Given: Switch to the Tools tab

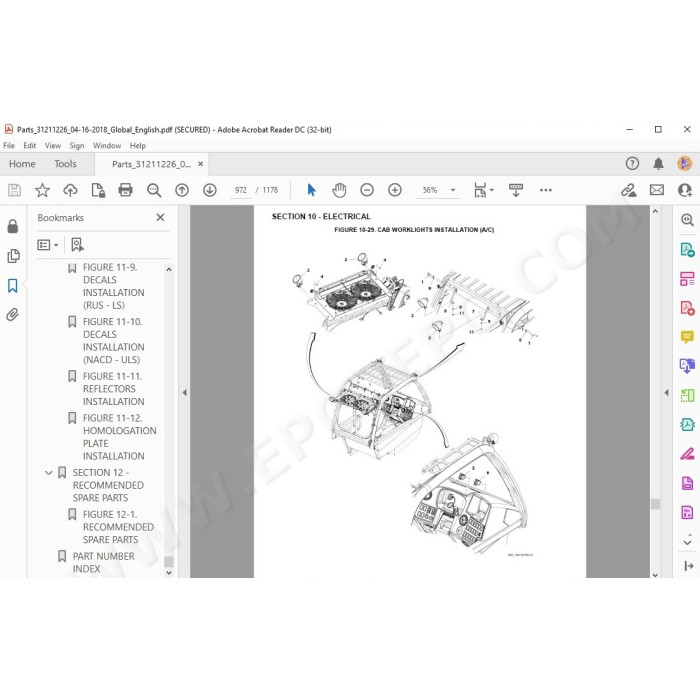Looking at the screenshot, I should click(x=65, y=164).
